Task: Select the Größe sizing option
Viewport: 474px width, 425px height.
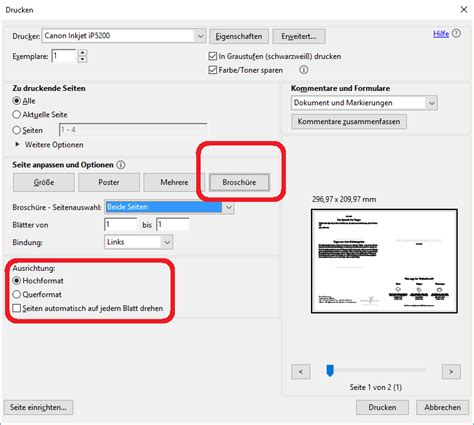Action: pyautogui.click(x=44, y=182)
